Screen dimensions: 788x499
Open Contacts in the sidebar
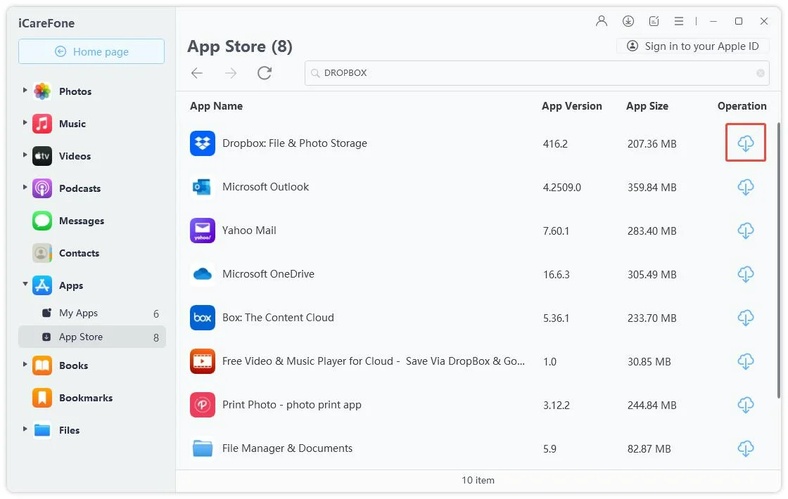79,253
